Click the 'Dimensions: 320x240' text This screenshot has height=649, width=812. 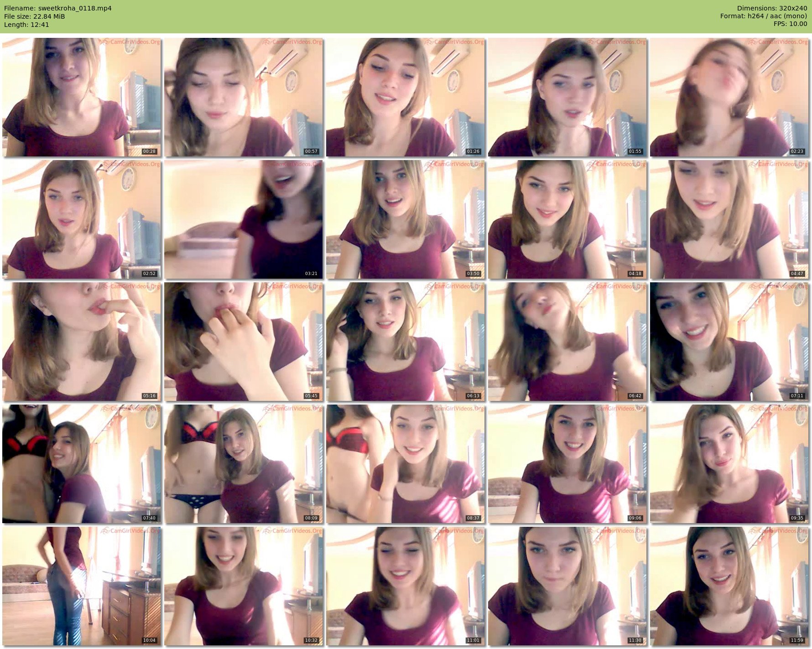point(772,8)
